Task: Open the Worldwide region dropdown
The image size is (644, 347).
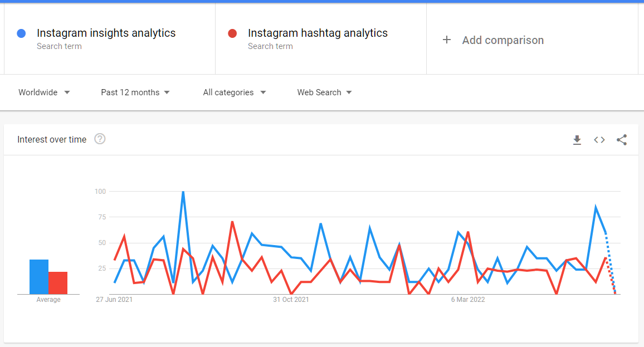Action: pyautogui.click(x=44, y=92)
